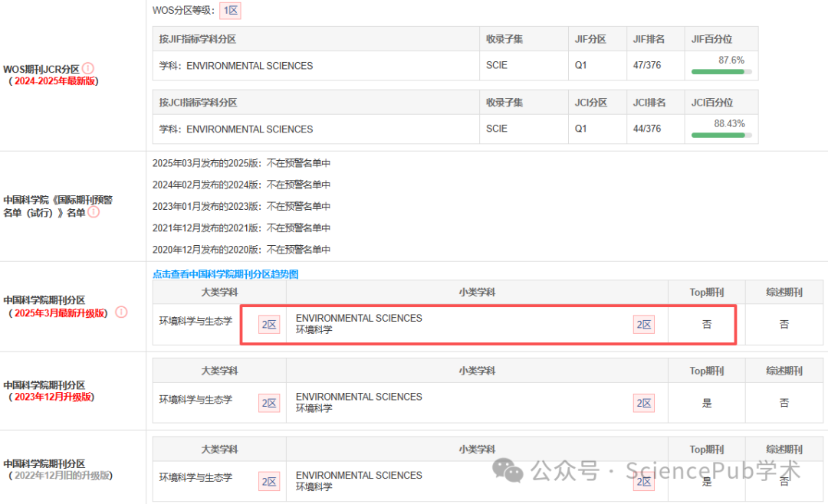This screenshot has height=504, width=828.
Task: Select 2023年01月发布的2023版 warning list line
Action: pyautogui.click(x=242, y=206)
